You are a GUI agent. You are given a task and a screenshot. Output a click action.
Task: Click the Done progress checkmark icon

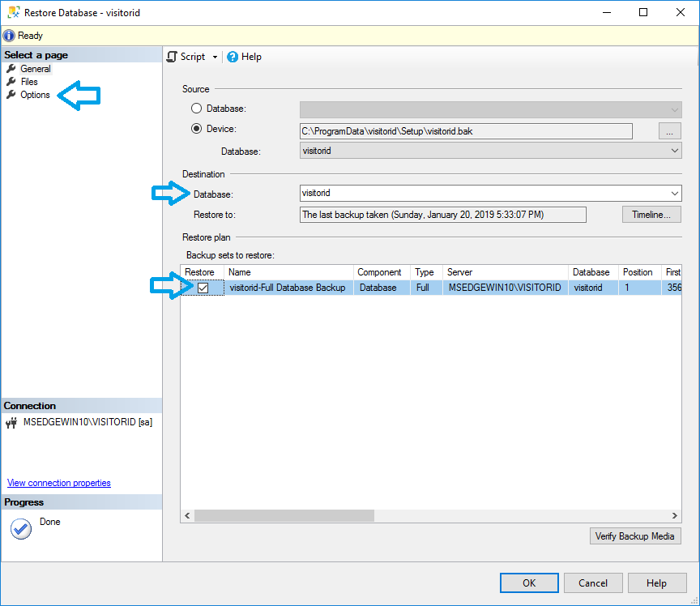pyautogui.click(x=21, y=528)
